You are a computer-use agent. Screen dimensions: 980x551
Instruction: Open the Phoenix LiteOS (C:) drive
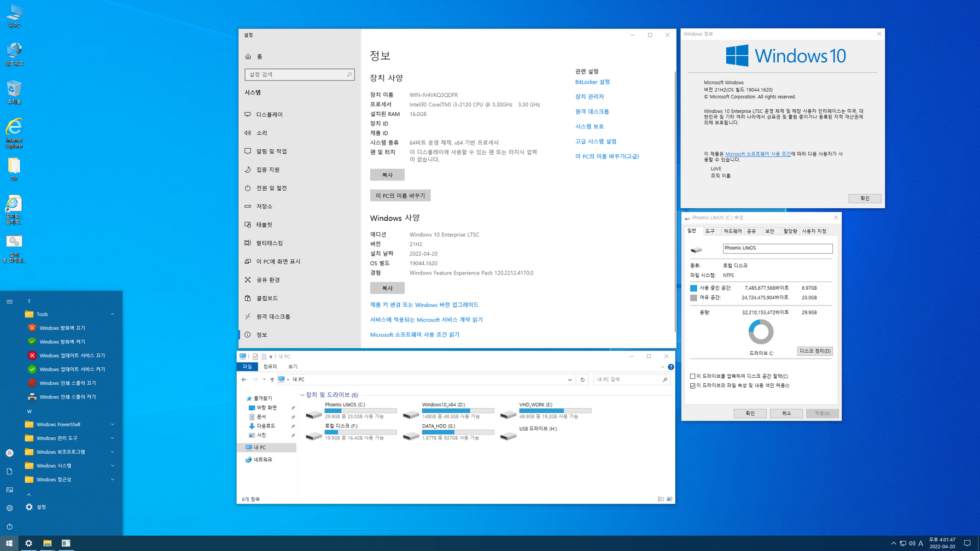[x=351, y=411]
